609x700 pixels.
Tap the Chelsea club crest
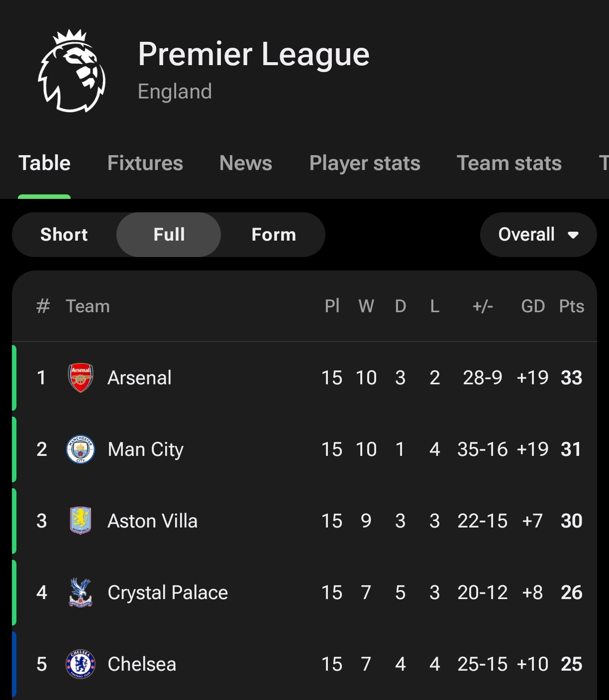(x=80, y=664)
